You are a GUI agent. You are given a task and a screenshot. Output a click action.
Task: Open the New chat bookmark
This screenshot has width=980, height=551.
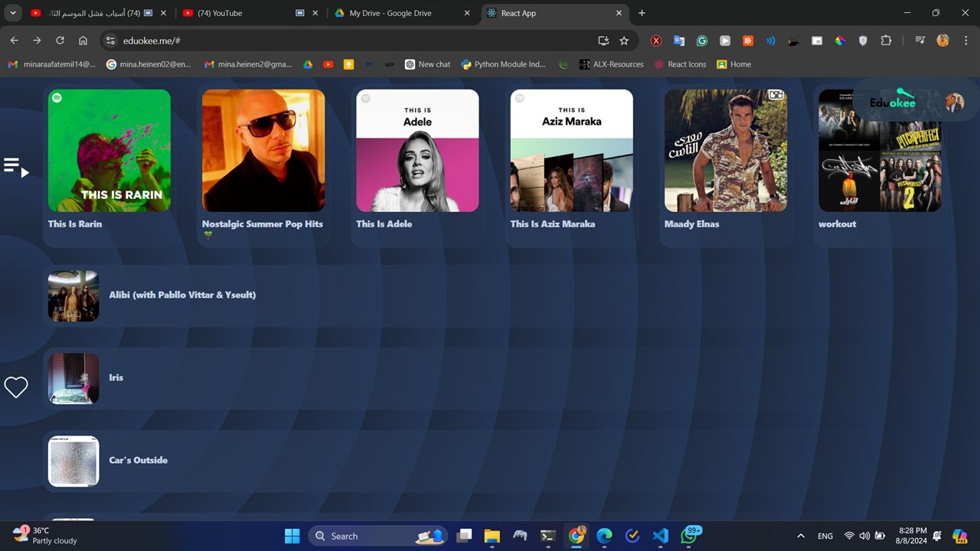[x=427, y=64]
